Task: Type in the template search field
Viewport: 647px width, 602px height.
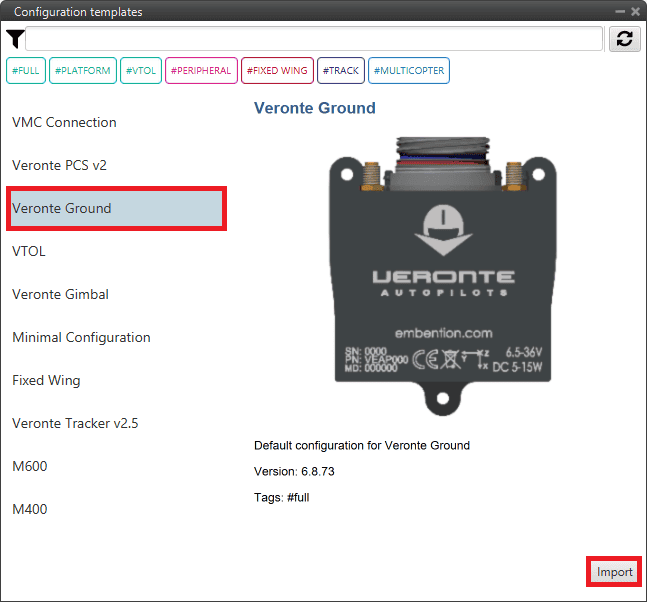Action: point(314,39)
